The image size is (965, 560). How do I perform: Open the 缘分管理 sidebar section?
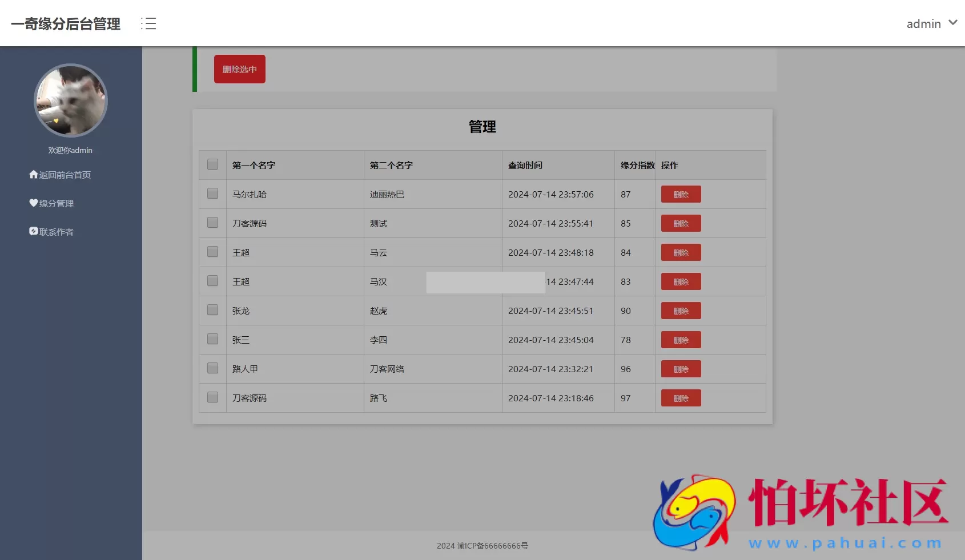pos(56,203)
